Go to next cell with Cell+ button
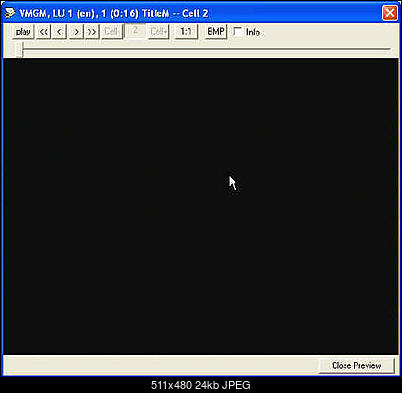Screen dimensions: 402x393 point(159,32)
